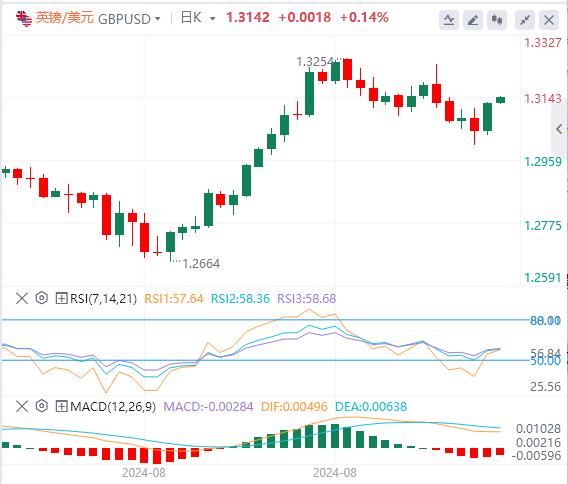568x484 pixels.
Task: Click the 1.2591 price axis label
Action: coord(543,278)
